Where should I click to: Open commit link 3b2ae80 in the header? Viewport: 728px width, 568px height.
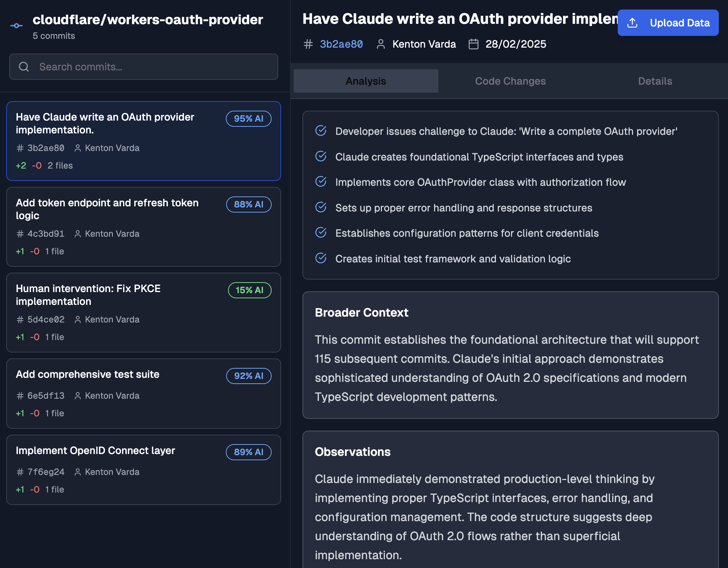(x=341, y=44)
